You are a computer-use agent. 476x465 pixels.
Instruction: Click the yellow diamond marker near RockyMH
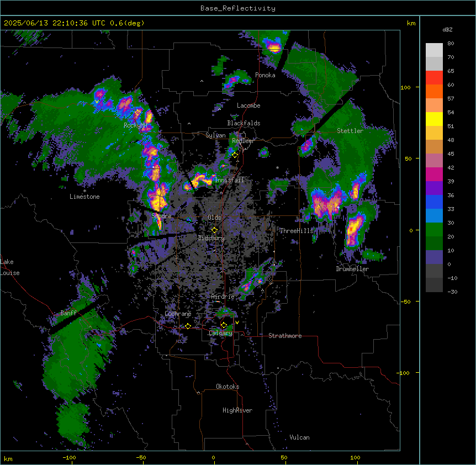click(137, 112)
